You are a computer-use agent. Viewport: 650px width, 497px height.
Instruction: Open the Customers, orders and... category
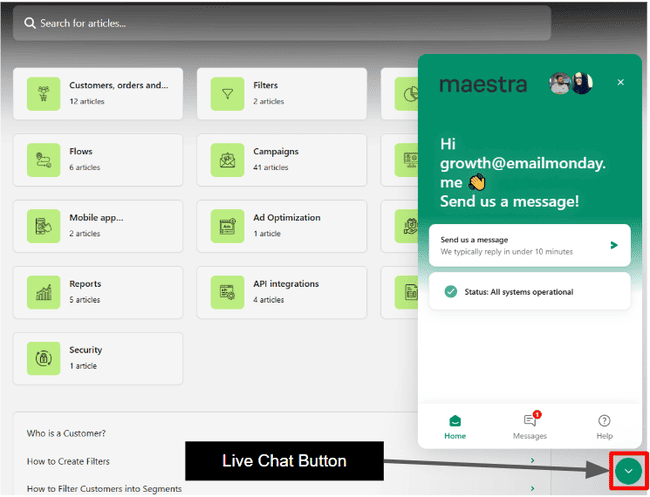click(x=119, y=85)
